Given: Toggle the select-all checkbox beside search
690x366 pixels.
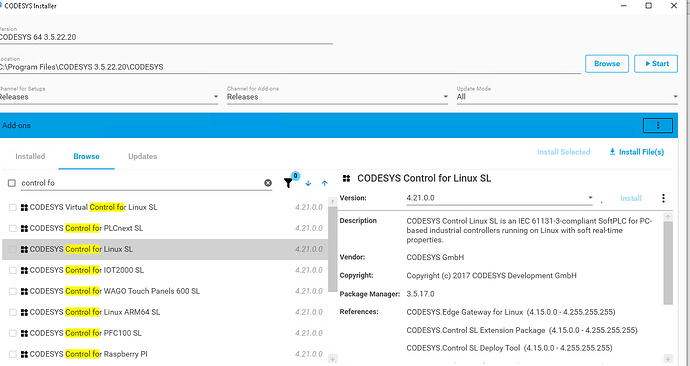Looking at the screenshot, I should [12, 183].
